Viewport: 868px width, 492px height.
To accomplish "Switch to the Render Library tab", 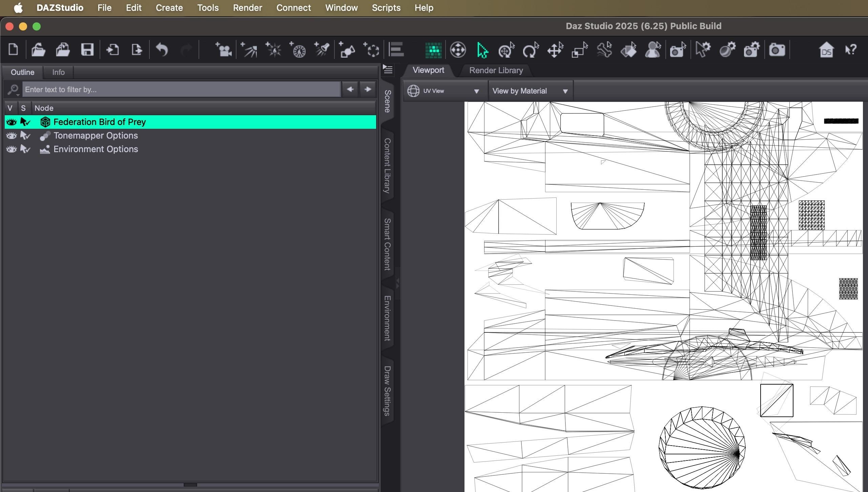I will click(x=496, y=70).
